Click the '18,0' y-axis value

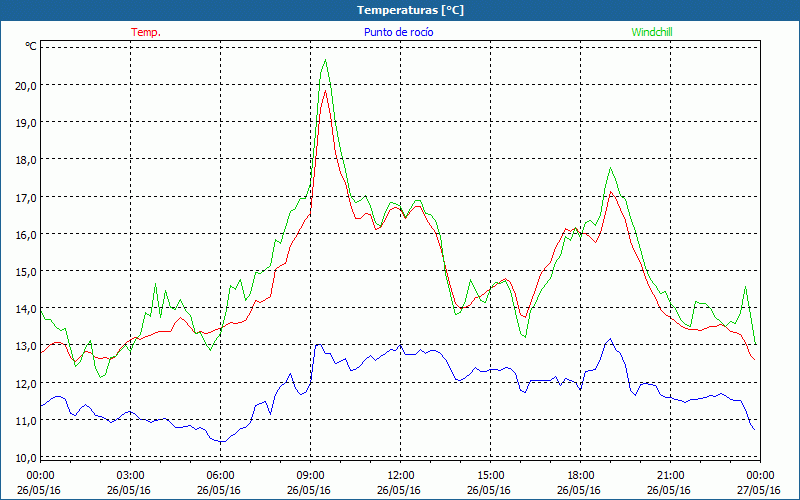pyautogui.click(x=26, y=160)
